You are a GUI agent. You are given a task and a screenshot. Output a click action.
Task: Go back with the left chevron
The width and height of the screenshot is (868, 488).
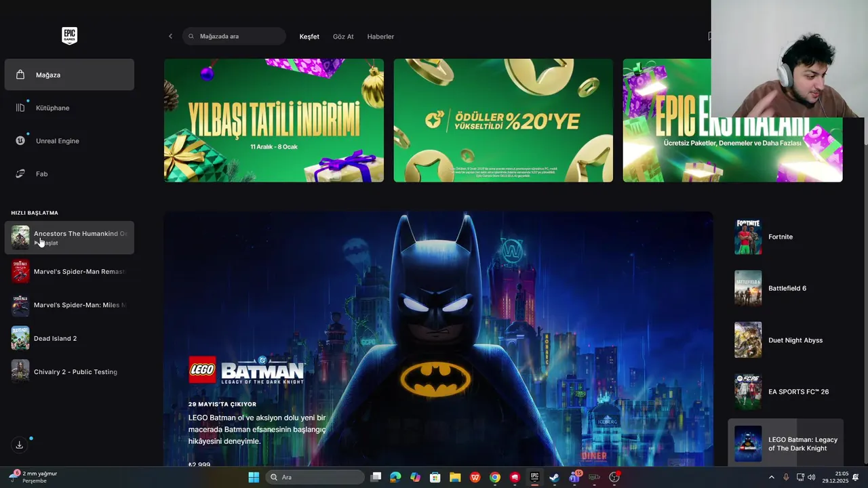tap(170, 37)
